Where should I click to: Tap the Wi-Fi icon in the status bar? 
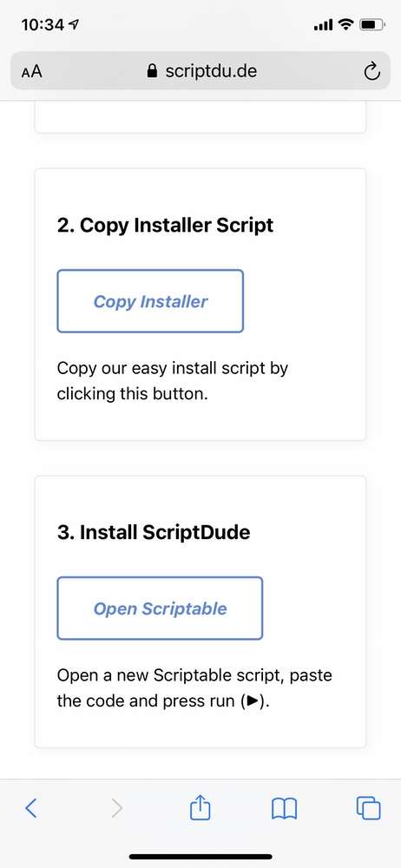[346, 24]
